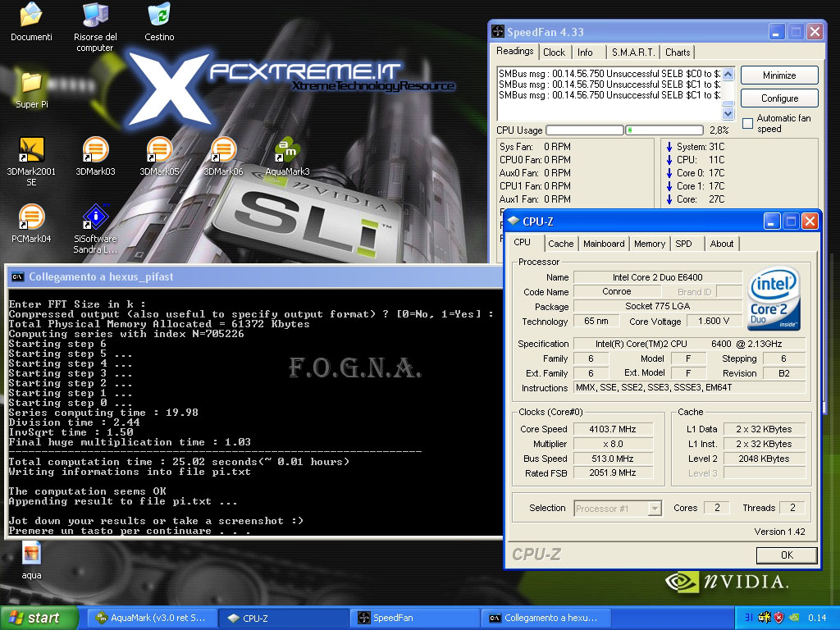The image size is (840, 630).
Task: Click the Code Name Conroe field
Action: 617,291
